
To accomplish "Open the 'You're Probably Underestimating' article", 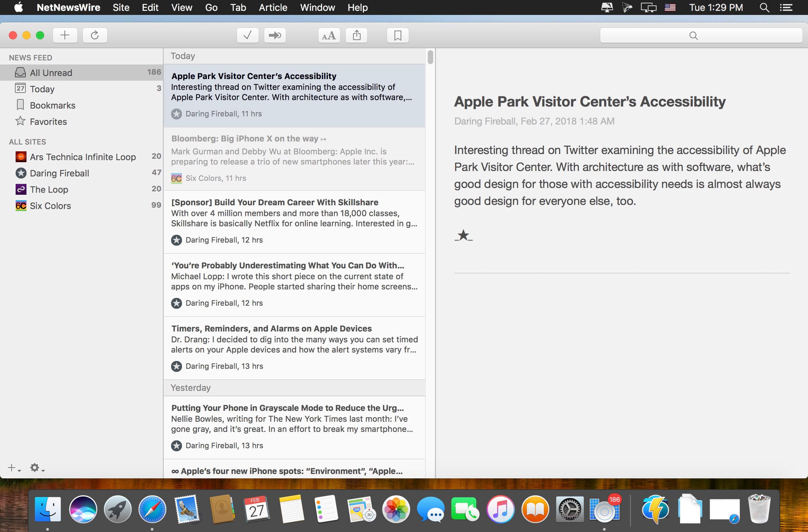I will [294, 285].
